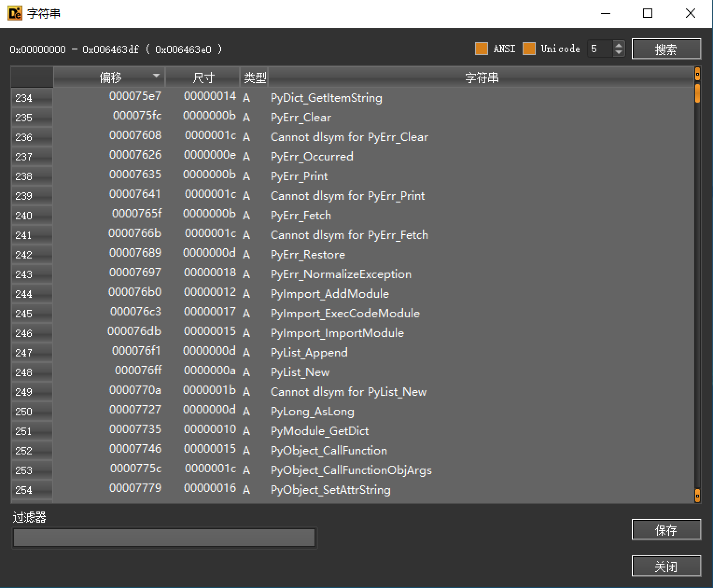Image resolution: width=713 pixels, height=588 pixels.
Task: Click the vertical scrollbar thumb
Action: pyautogui.click(x=698, y=93)
